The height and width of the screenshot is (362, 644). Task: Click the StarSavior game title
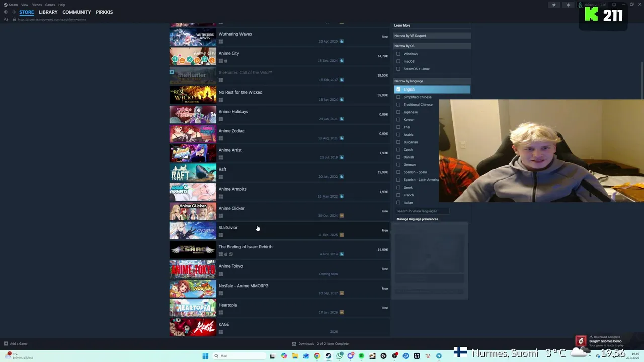pos(228,228)
